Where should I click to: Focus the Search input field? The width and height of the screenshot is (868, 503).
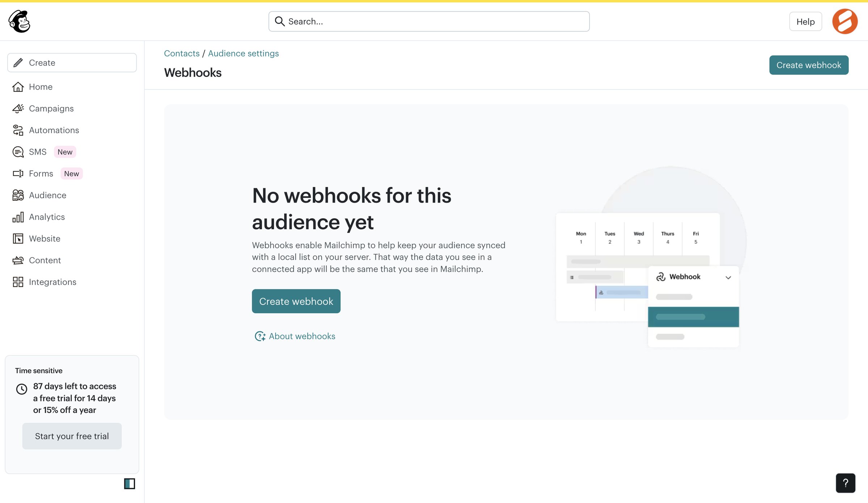coord(429,21)
